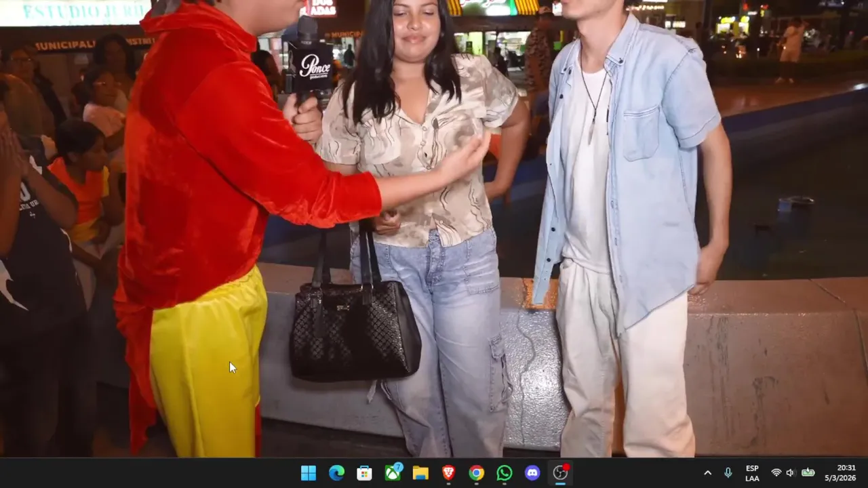868x488 pixels.
Task: Open File Explorer from the taskbar
Action: click(420, 473)
